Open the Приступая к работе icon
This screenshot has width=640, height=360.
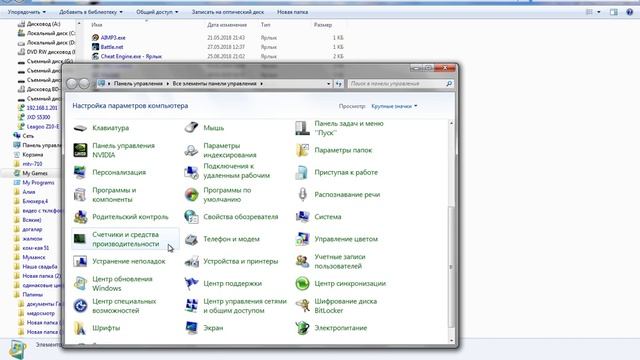[x=302, y=172]
